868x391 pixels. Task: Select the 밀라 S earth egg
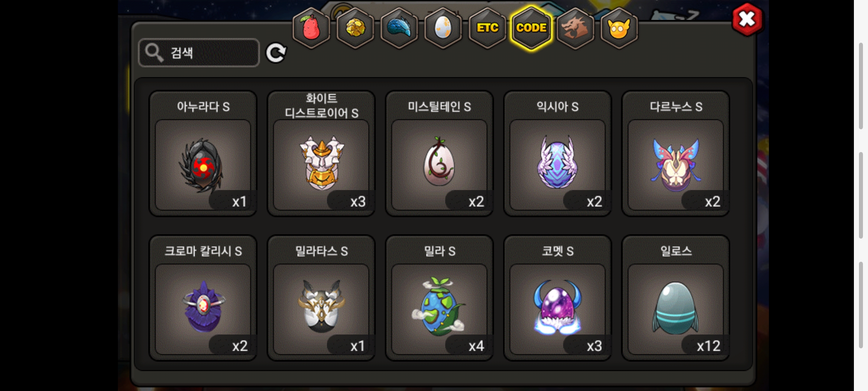[439, 298]
